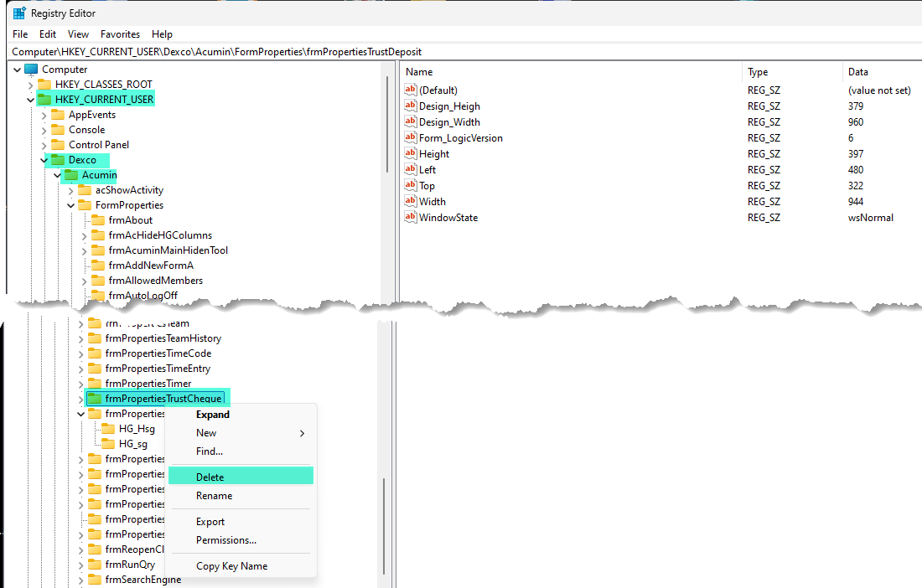The height and width of the screenshot is (588, 922).
Task: Collapse the HKEY_CURRENT_USER hive
Action: (30, 100)
